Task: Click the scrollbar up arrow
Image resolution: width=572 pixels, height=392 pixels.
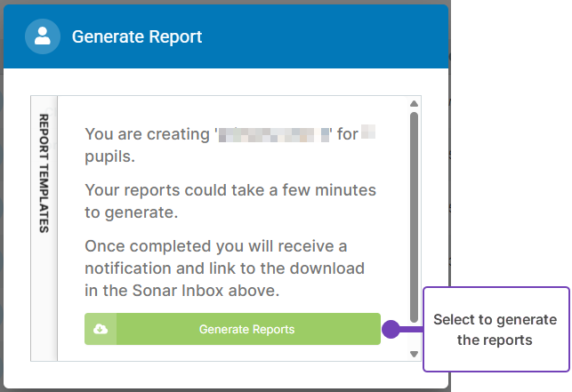Action: (414, 104)
